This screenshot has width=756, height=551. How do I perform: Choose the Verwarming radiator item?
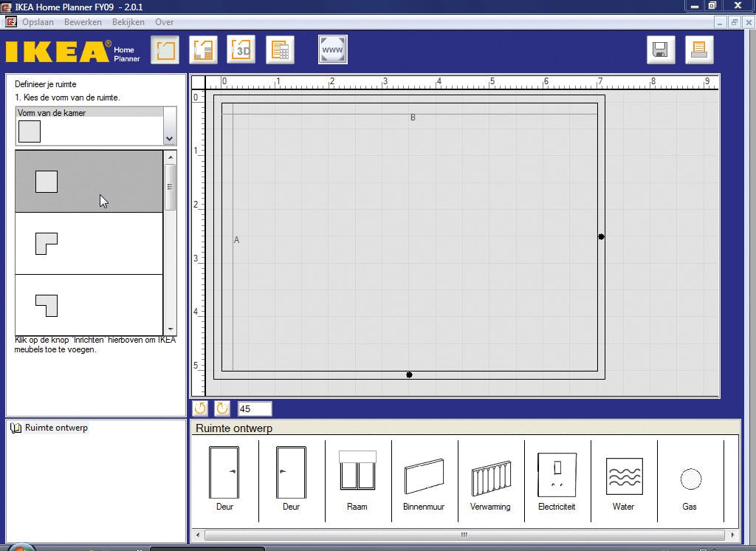click(490, 479)
